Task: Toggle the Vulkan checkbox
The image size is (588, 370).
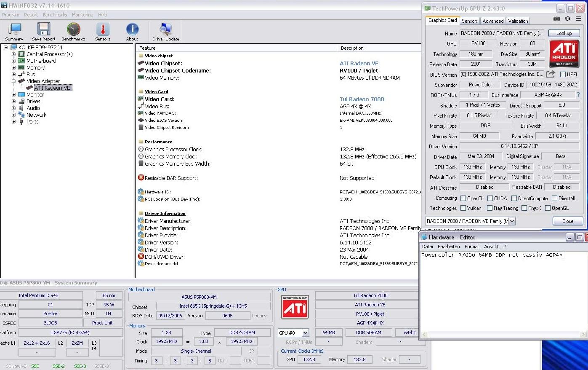Action: coord(463,208)
